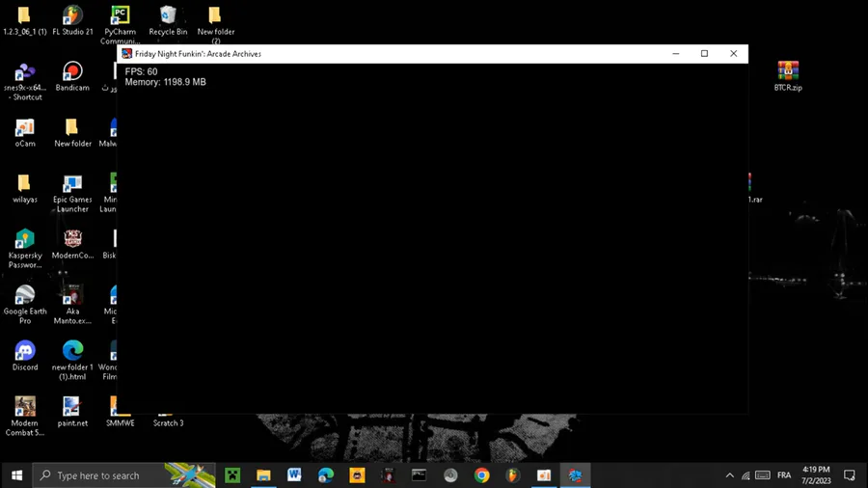Select the oCam desktop shortcut

(25, 132)
